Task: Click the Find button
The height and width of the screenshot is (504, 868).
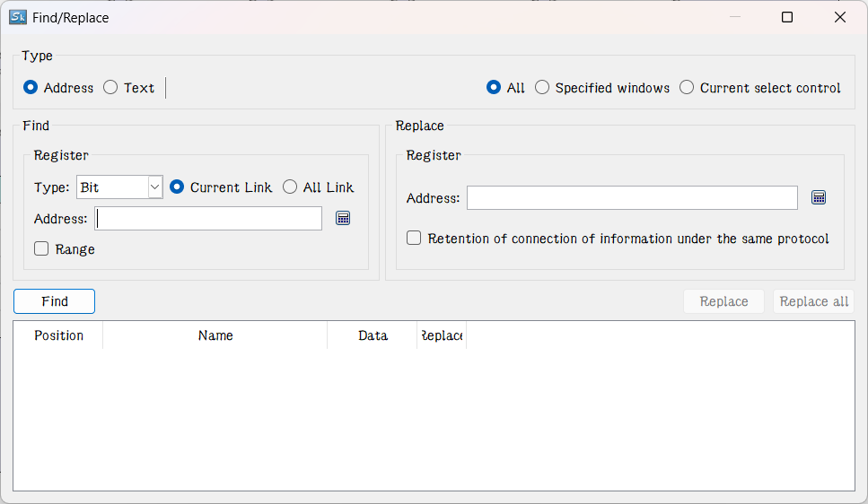Action: (x=54, y=301)
